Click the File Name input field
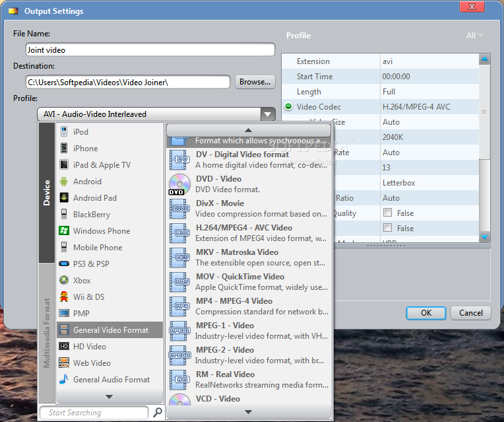Screen dimensions: 504x422 150,50
